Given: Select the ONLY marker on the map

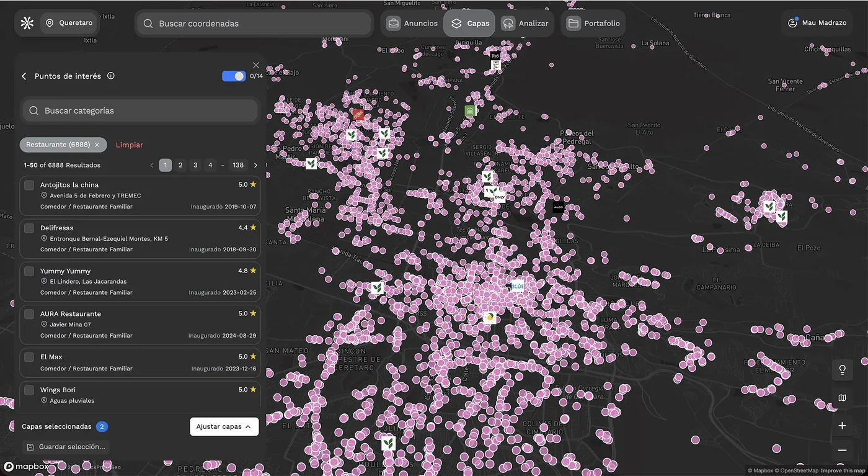Looking at the screenshot, I should 500,197.
